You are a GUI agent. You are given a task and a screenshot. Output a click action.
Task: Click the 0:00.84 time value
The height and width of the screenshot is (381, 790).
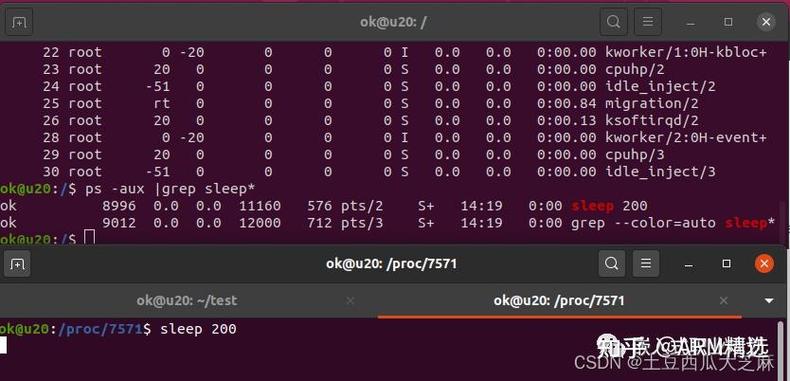567,104
